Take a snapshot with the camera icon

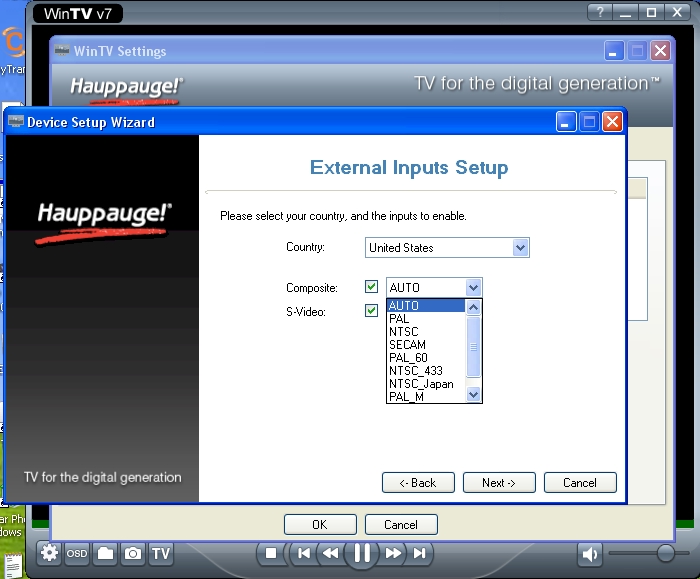pyautogui.click(x=133, y=554)
